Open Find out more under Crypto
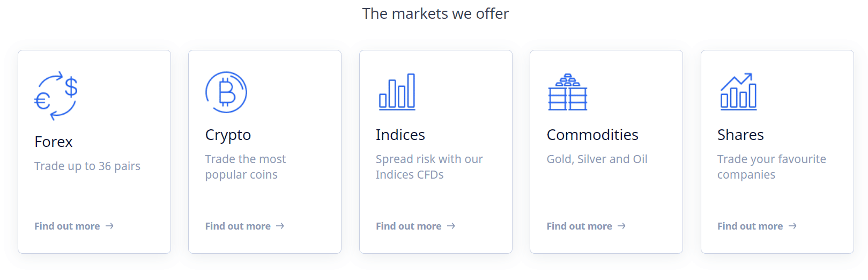Image resolution: width=868 pixels, height=280 pixels. click(x=238, y=226)
